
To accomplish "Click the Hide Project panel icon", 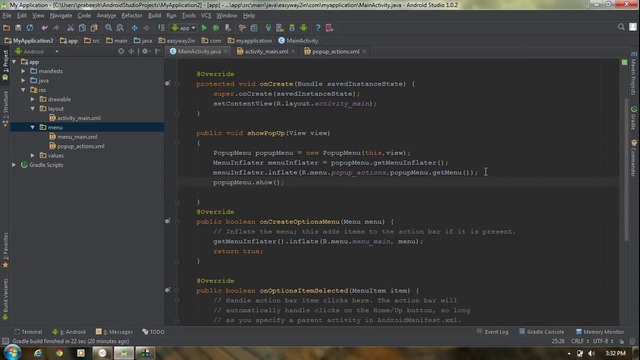I will pos(158,51).
